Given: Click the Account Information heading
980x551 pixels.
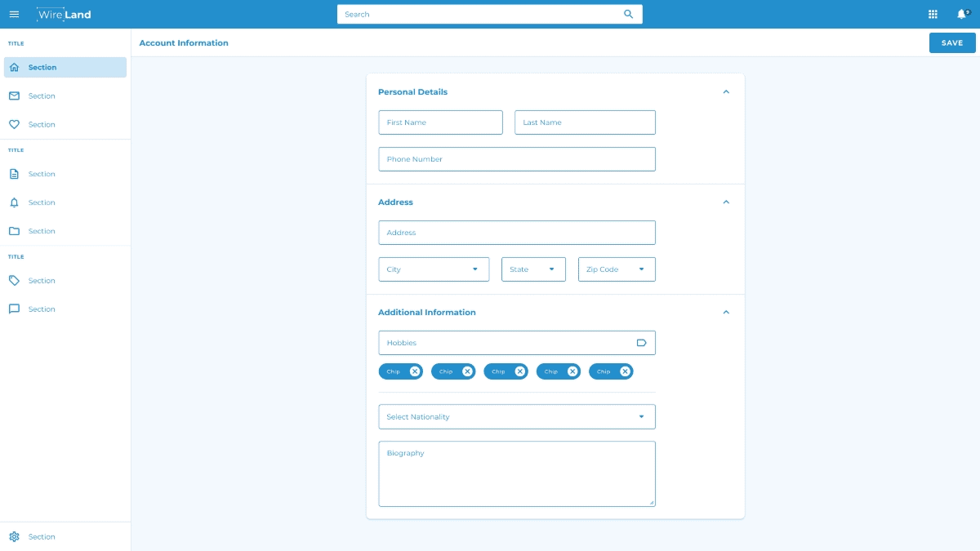Looking at the screenshot, I should [184, 43].
